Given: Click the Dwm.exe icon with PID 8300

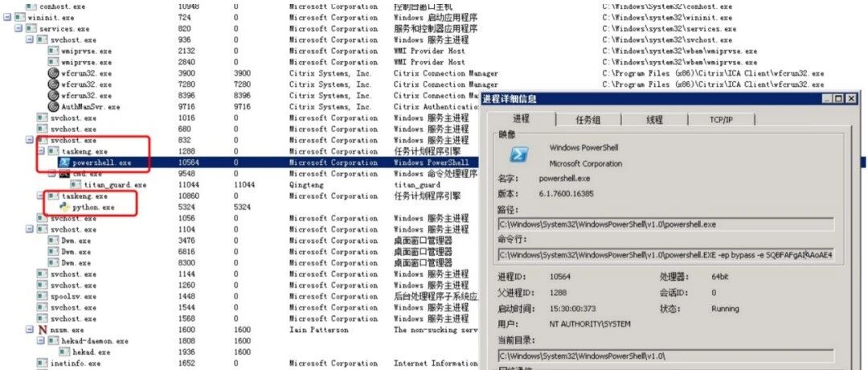Looking at the screenshot, I should 53,262.
